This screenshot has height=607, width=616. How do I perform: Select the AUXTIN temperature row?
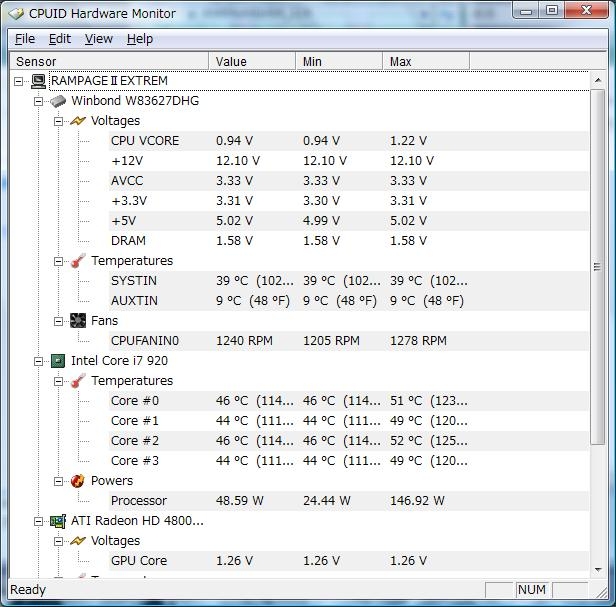pos(348,301)
